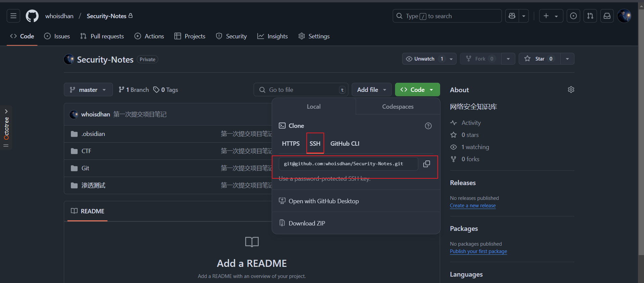644x283 pixels.
Task: Switch to the Codespaces tab
Action: coord(398,107)
